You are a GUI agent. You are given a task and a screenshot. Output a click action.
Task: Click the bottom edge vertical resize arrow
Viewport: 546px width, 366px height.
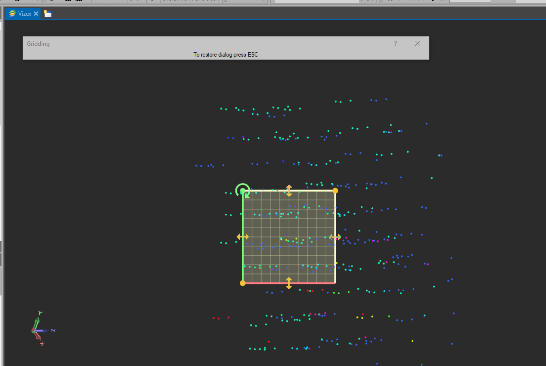pos(289,283)
